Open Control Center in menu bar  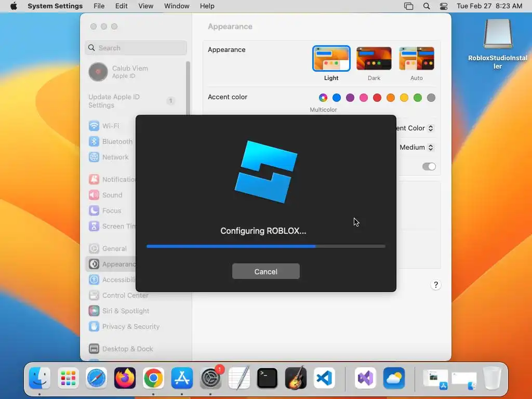[x=444, y=6]
